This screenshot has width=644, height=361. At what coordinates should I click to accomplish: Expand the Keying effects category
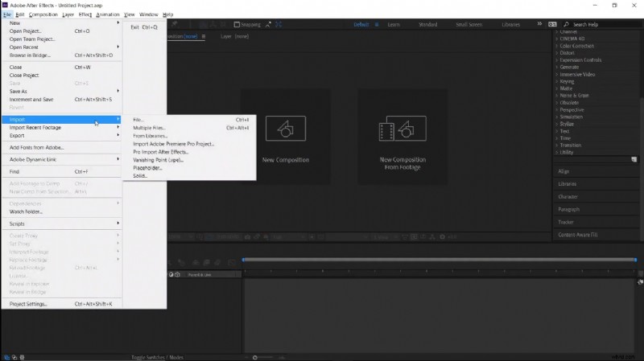point(565,81)
